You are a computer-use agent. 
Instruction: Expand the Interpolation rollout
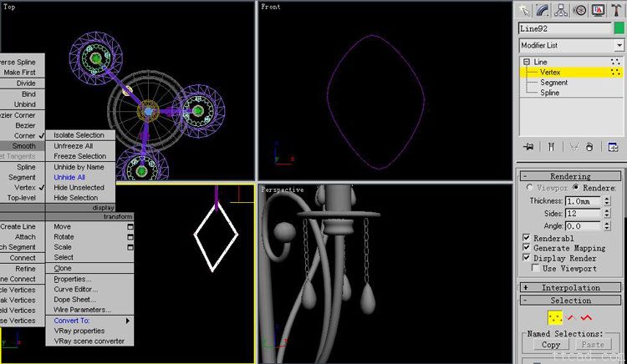pyautogui.click(x=571, y=288)
